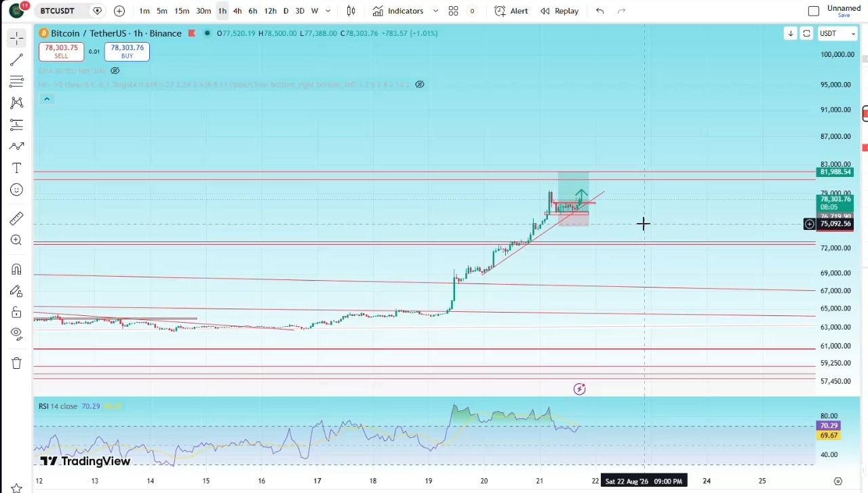Select the brush path drawing tool

(x=17, y=146)
